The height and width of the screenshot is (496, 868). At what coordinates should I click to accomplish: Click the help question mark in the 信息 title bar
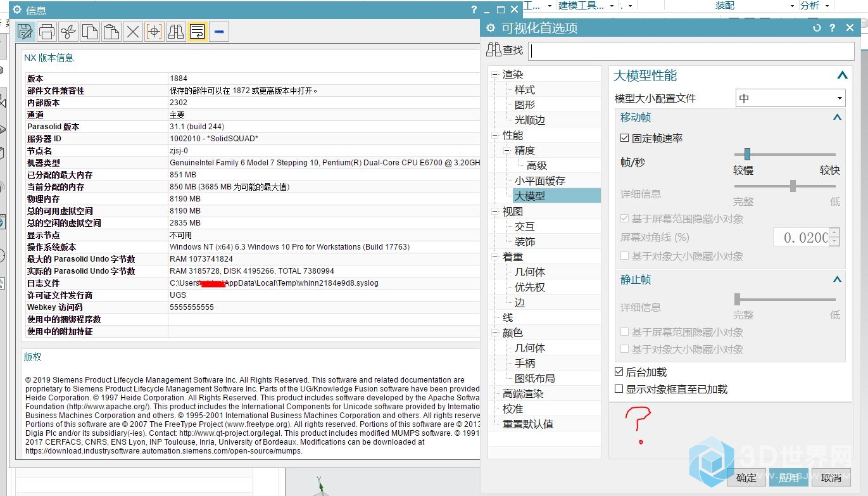click(x=474, y=10)
